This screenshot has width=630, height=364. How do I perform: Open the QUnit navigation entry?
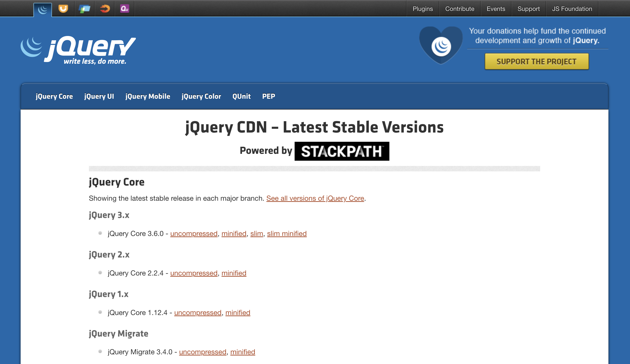coord(242,97)
